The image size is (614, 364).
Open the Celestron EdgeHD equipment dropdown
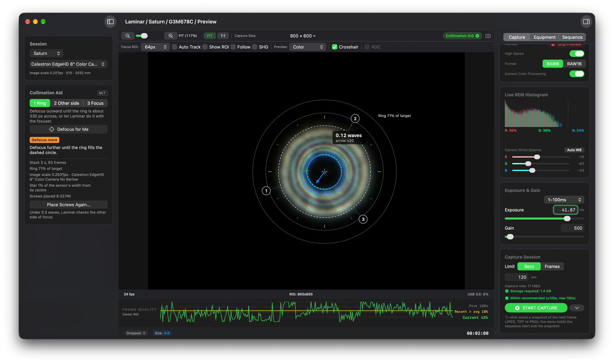(x=68, y=64)
